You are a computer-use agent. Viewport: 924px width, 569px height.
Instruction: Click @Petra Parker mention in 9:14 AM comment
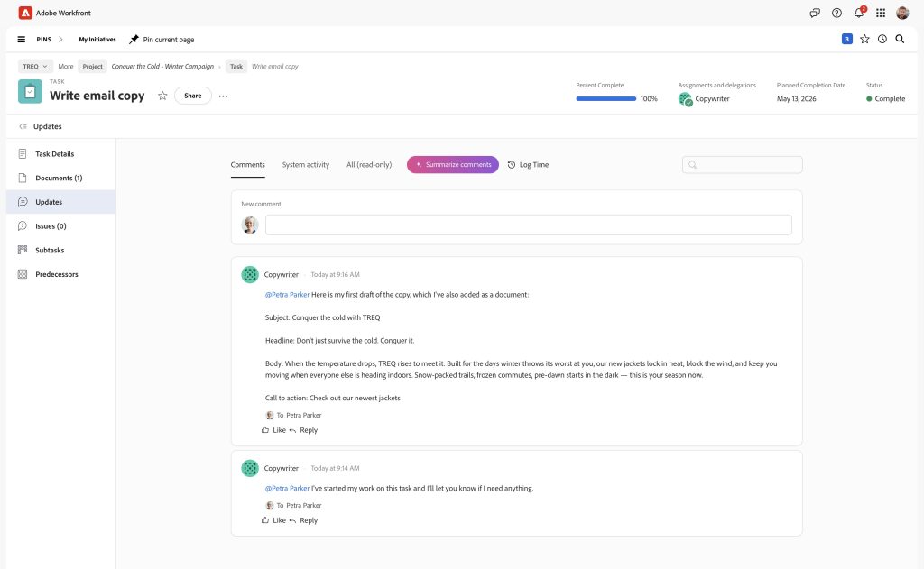click(x=287, y=489)
